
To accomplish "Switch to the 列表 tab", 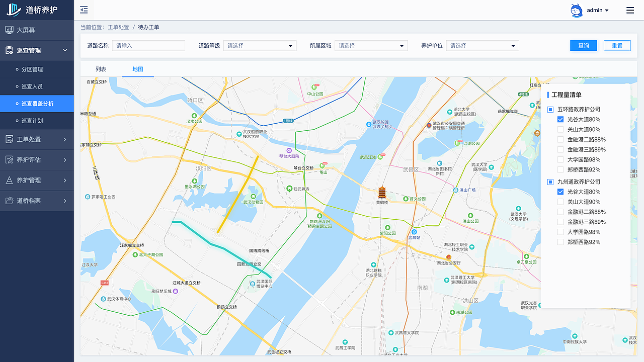I will tap(101, 69).
